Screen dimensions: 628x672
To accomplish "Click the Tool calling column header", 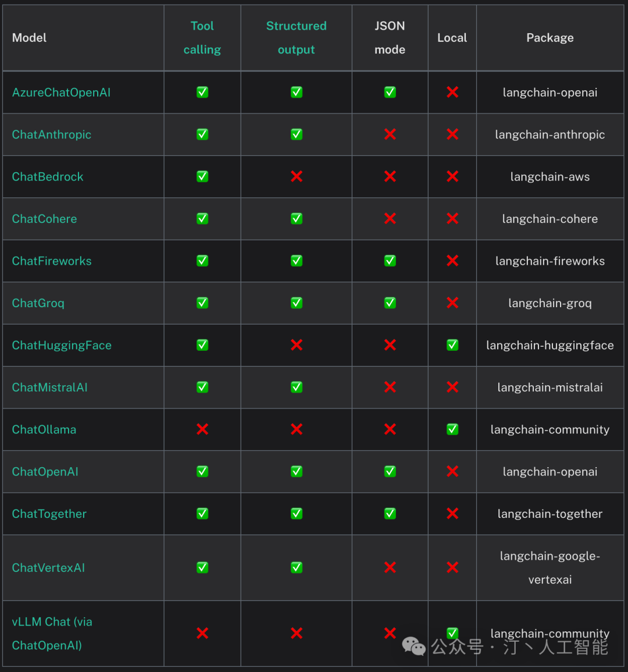I will click(202, 38).
